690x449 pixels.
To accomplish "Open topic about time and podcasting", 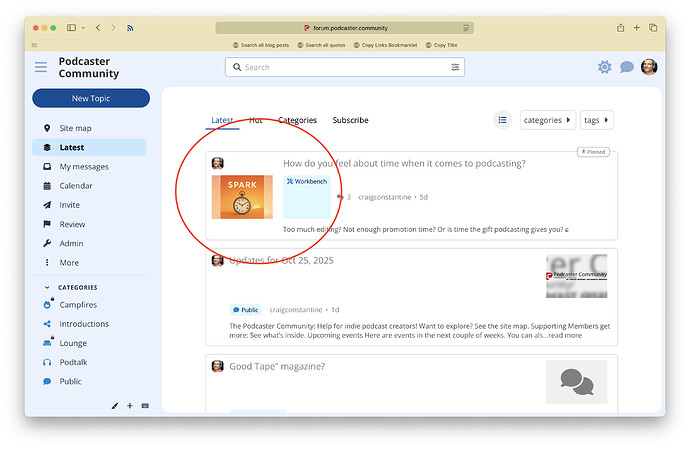I will 404,163.
